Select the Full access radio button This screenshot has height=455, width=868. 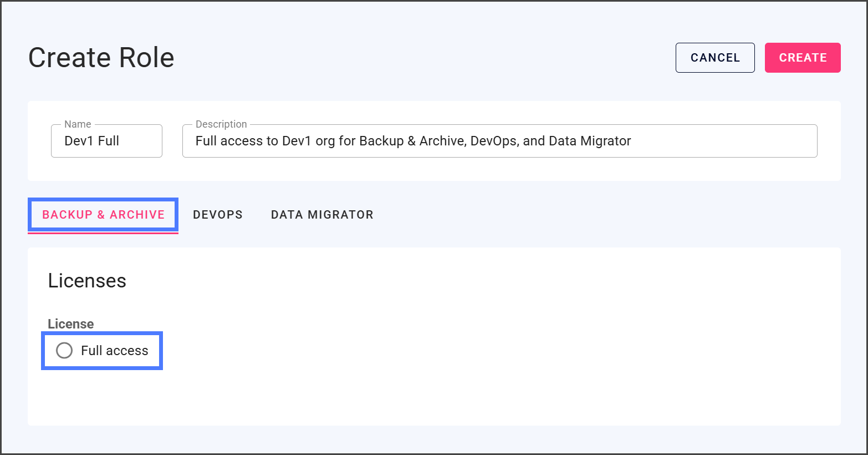[x=64, y=351]
